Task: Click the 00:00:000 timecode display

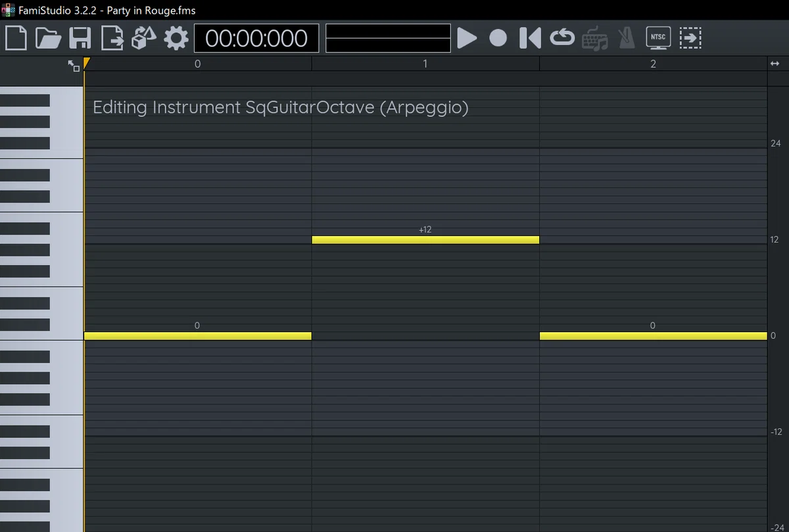Action: (256, 38)
